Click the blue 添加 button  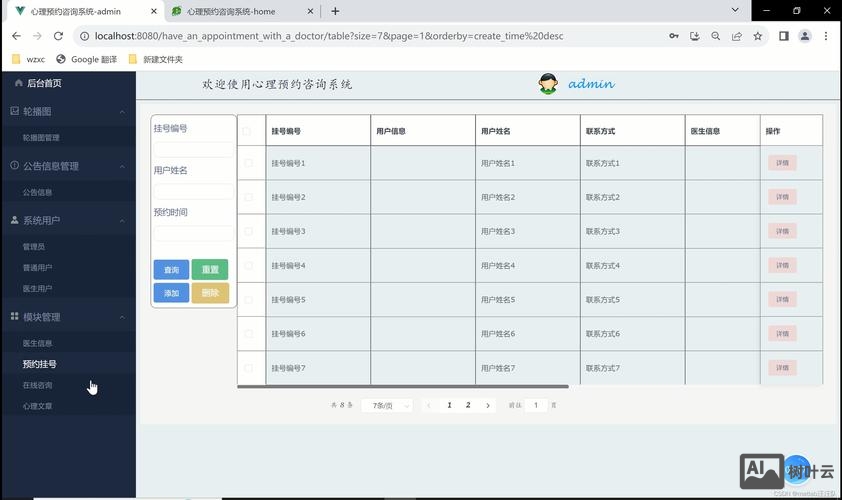tap(171, 293)
